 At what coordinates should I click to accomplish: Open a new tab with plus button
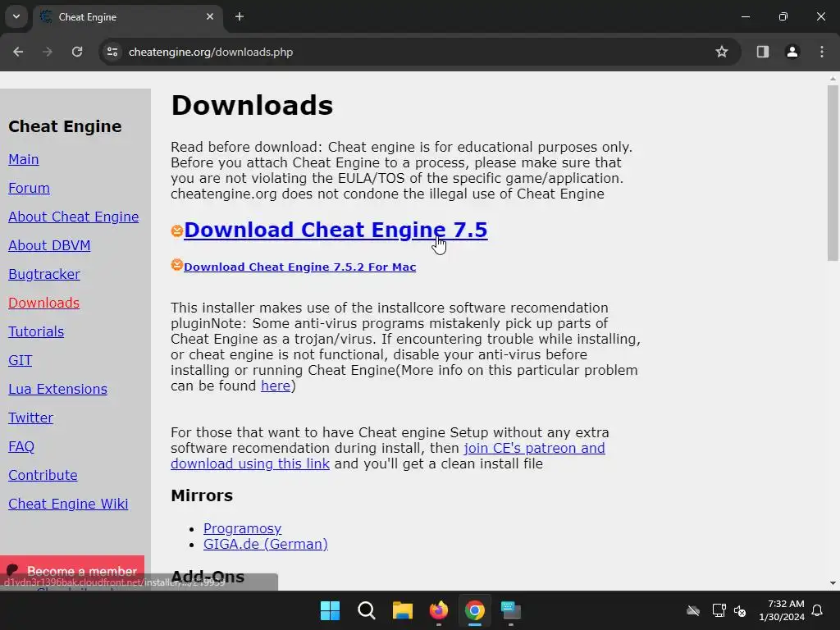pyautogui.click(x=240, y=16)
